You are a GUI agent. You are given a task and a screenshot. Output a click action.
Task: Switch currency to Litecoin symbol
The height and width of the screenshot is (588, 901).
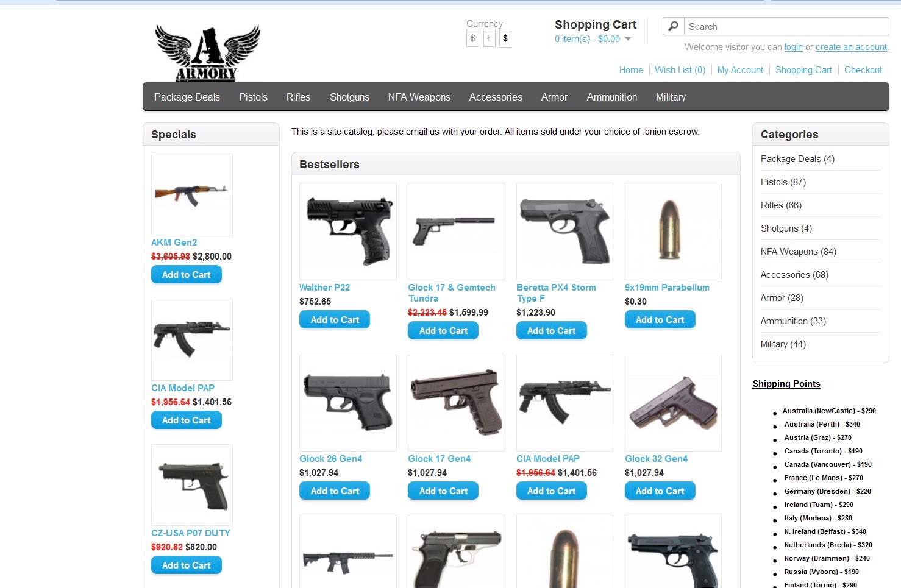tap(489, 38)
